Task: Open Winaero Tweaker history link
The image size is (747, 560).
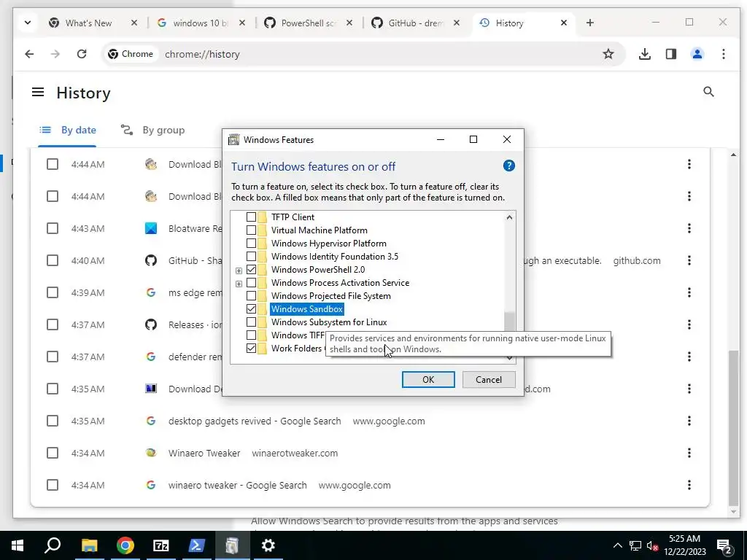Action: pos(204,453)
